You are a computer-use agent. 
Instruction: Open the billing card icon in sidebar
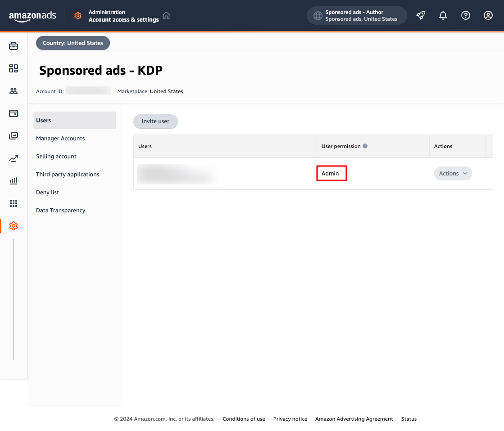tap(14, 113)
